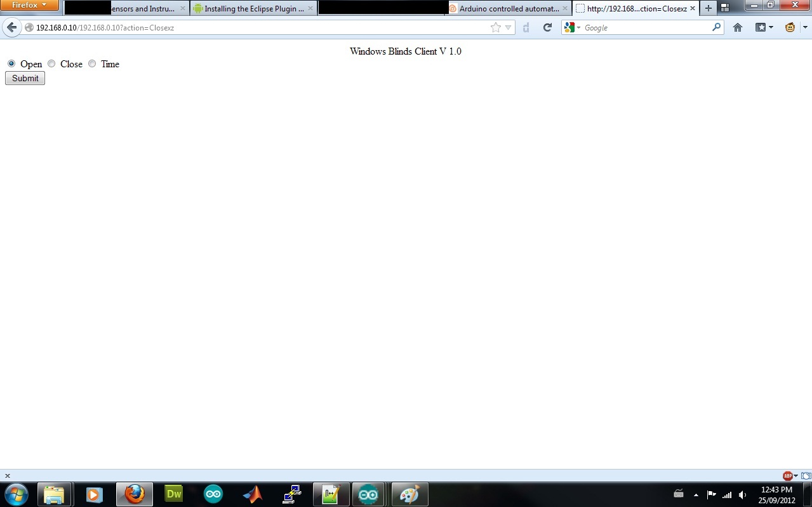Go to the Firefox home page
This screenshot has height=507, width=812.
tap(737, 28)
